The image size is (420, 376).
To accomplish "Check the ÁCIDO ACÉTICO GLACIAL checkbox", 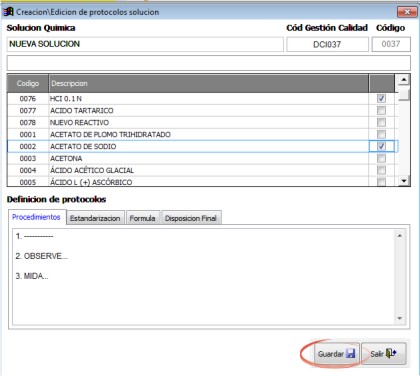I will [x=381, y=170].
